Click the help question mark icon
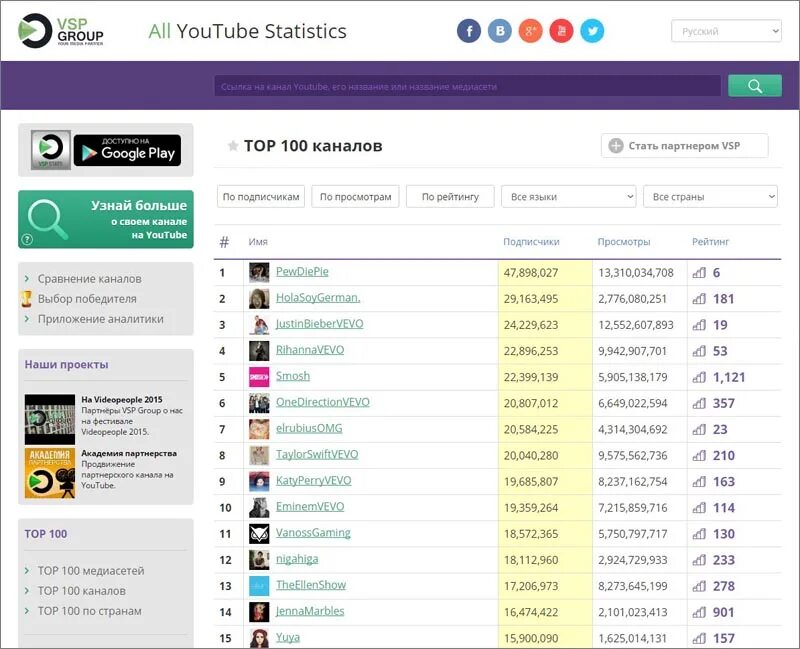This screenshot has width=800, height=649. tap(27, 239)
